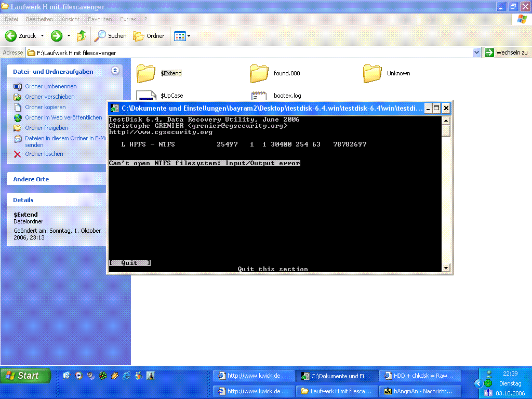Click the address bar path field
Screen dimensions: 532x399
click(249, 52)
